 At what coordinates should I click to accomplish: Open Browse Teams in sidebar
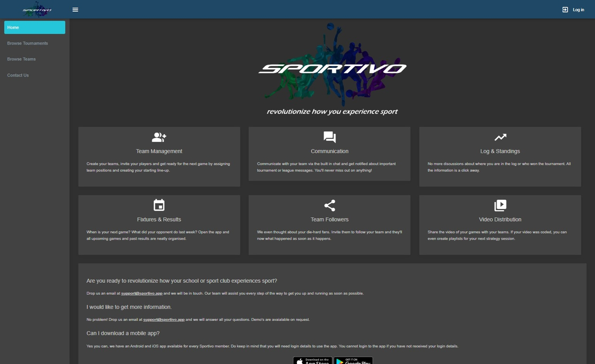35,59
